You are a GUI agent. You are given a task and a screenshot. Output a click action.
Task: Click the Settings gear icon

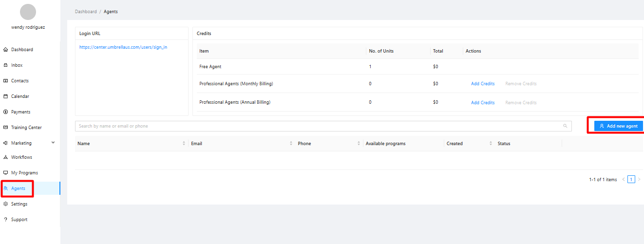[5, 204]
